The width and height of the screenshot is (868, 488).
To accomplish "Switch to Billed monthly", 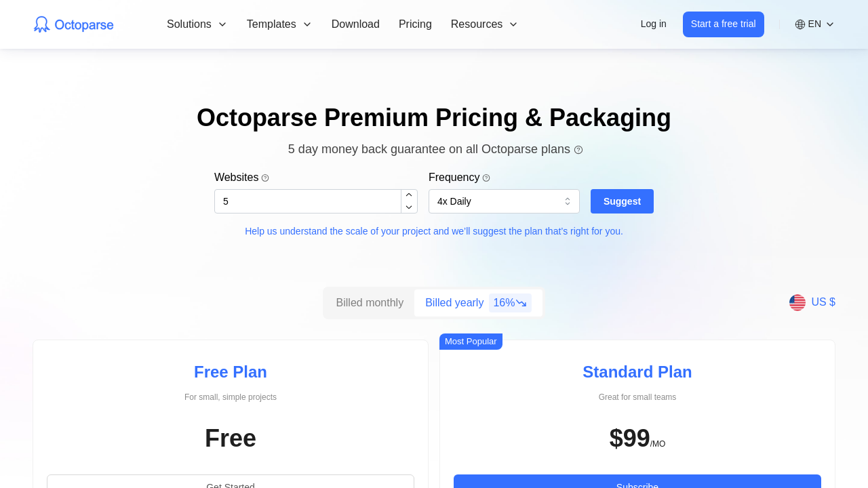I will (x=370, y=303).
